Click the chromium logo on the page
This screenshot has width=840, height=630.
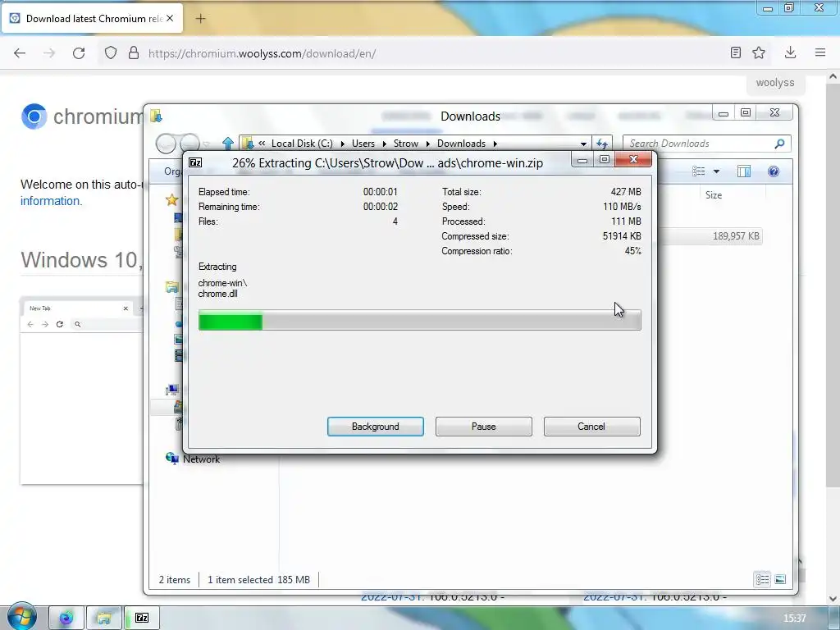(34, 116)
